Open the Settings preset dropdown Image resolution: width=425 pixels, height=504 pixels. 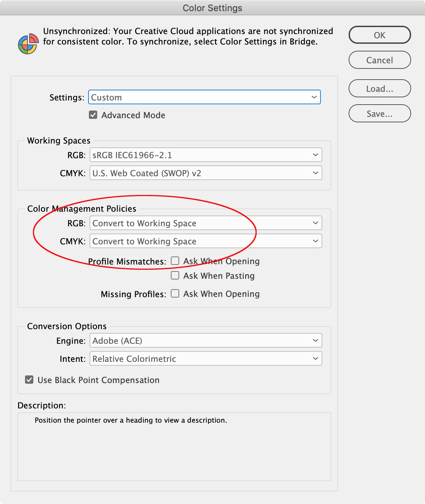pos(205,97)
